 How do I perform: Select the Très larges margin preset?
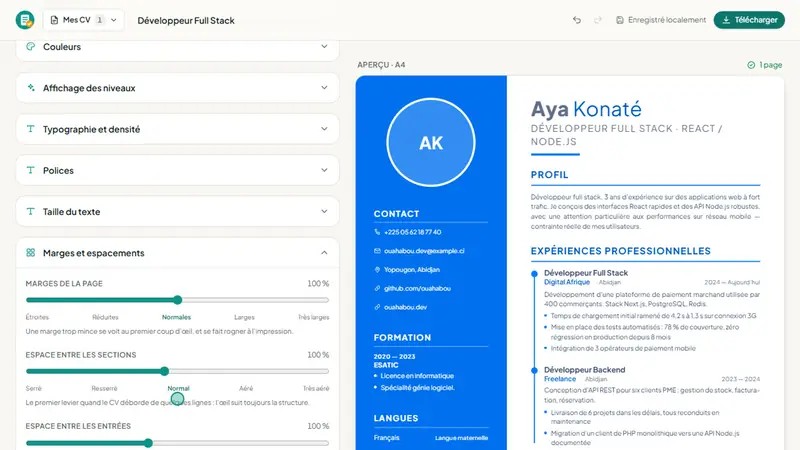314,317
